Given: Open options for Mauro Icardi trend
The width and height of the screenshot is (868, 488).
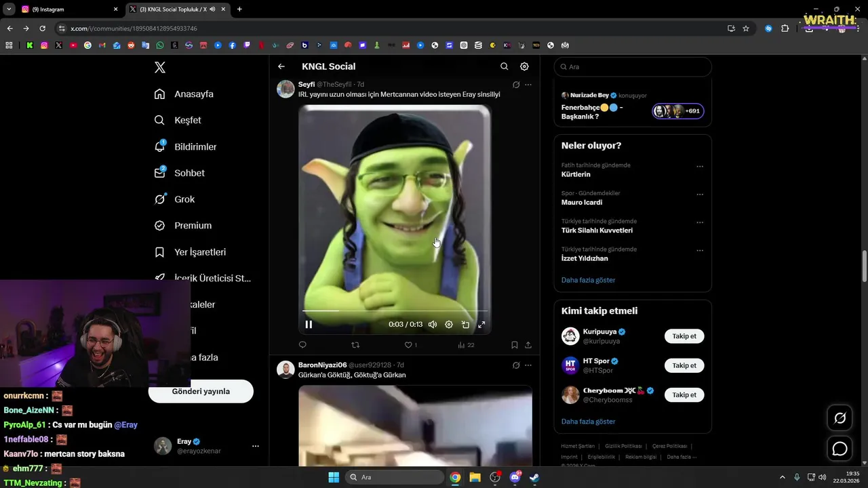Looking at the screenshot, I should coord(700,194).
